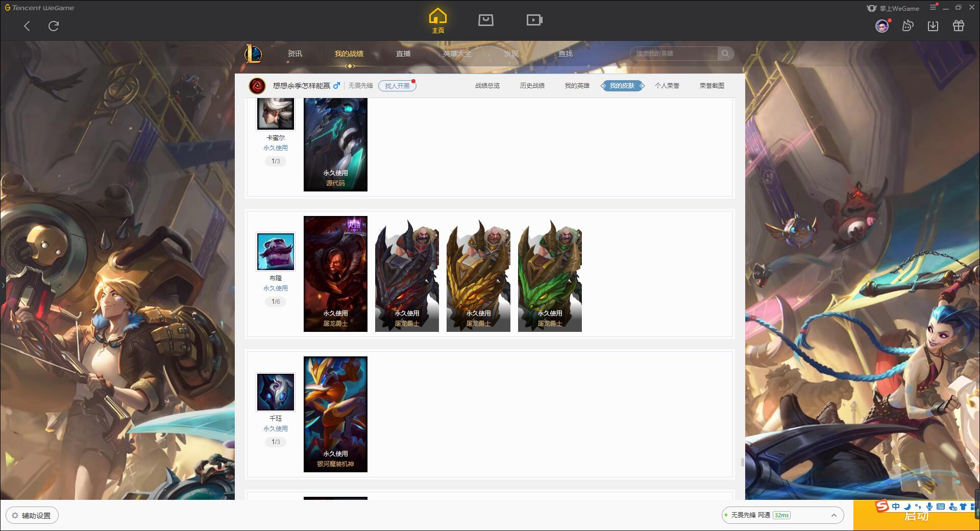This screenshot has height=531, width=980.
Task: Open the 主页 home tab
Action: tap(438, 21)
